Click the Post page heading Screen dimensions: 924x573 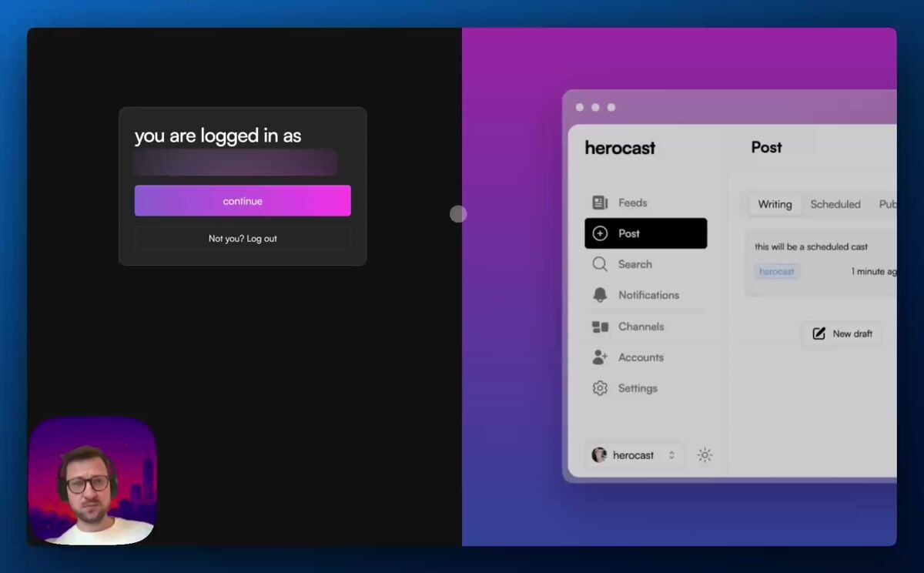coord(766,147)
